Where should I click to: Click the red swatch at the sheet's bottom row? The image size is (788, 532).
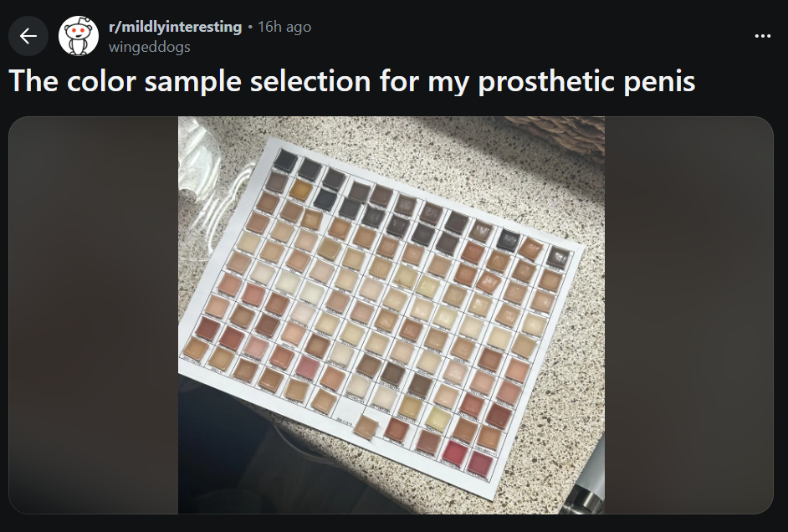(x=456, y=454)
